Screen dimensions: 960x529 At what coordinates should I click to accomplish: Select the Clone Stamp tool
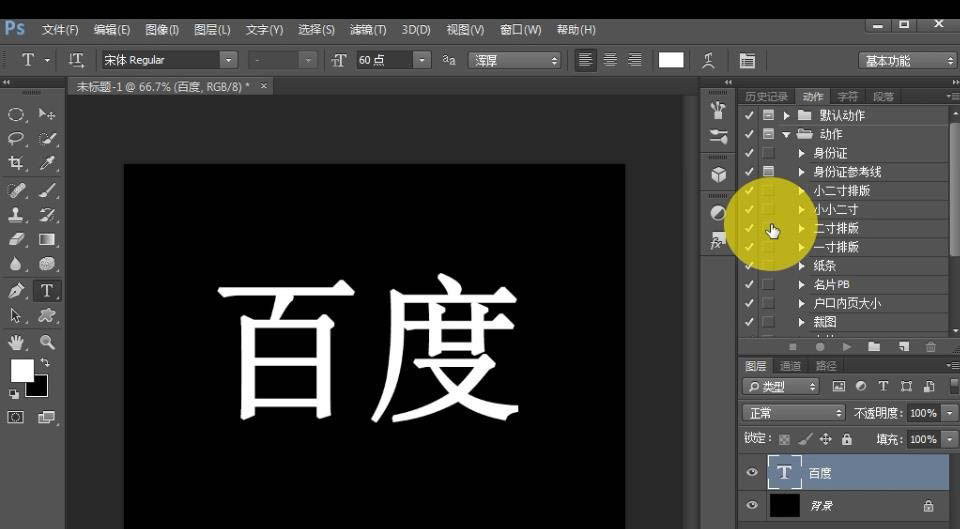click(16, 215)
